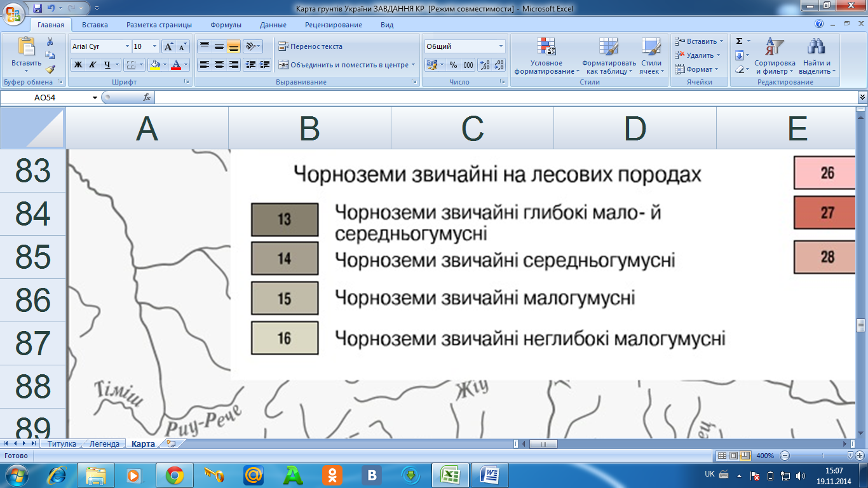Open the Рецензирование ribbon tab
Image resolution: width=868 pixels, height=488 pixels.
tap(334, 25)
